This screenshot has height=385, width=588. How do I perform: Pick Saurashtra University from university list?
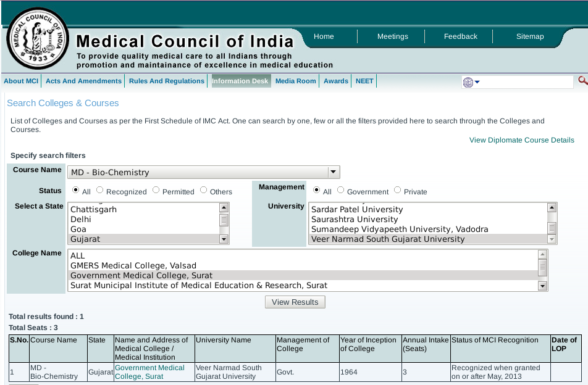[355, 219]
